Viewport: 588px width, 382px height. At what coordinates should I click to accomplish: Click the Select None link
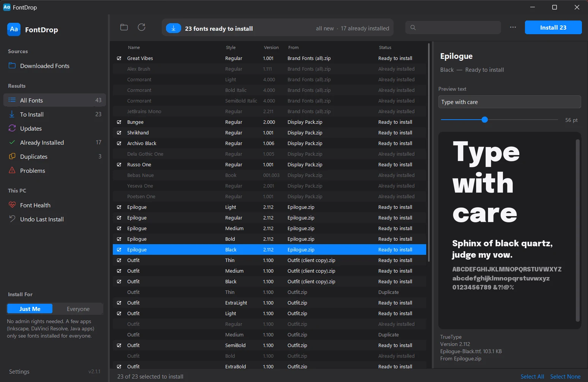(565, 377)
